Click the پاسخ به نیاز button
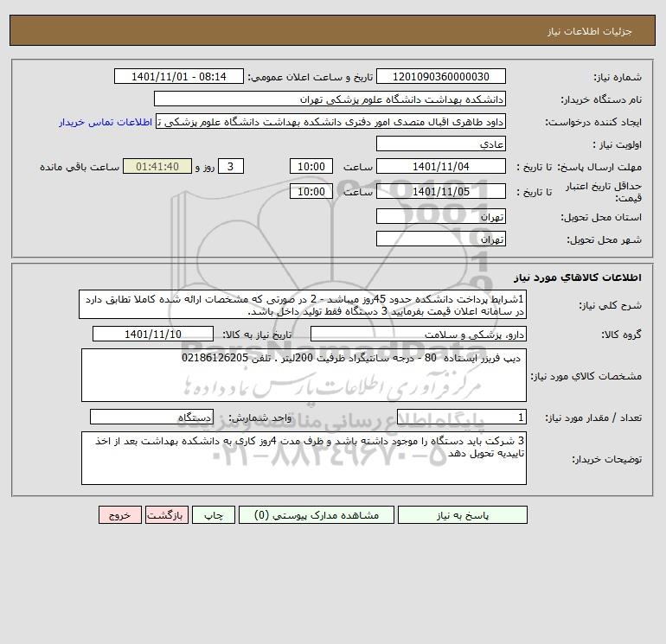This screenshot has height=644, width=666. [463, 515]
